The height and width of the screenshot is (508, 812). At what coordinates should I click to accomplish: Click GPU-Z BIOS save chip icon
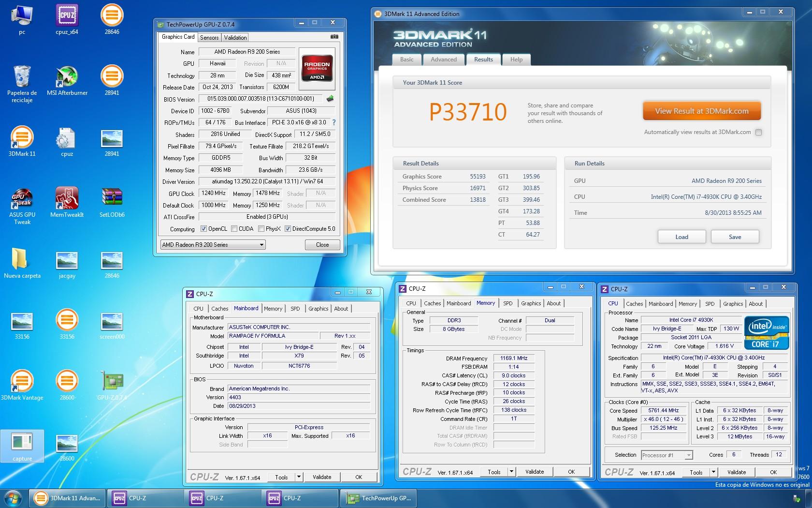pos(330,99)
